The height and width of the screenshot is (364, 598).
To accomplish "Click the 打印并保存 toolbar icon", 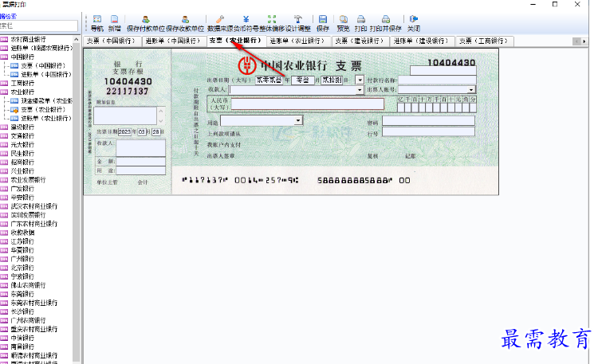I will click(x=386, y=19).
